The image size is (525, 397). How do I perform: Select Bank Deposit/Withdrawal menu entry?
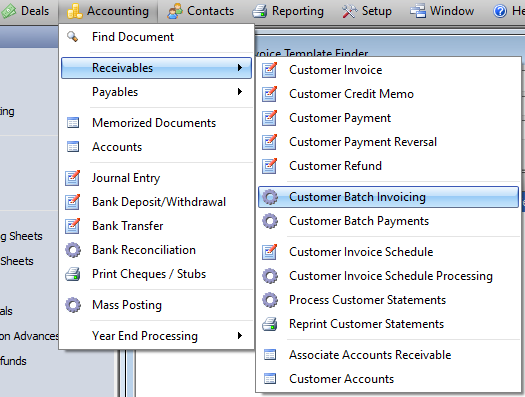156,202
